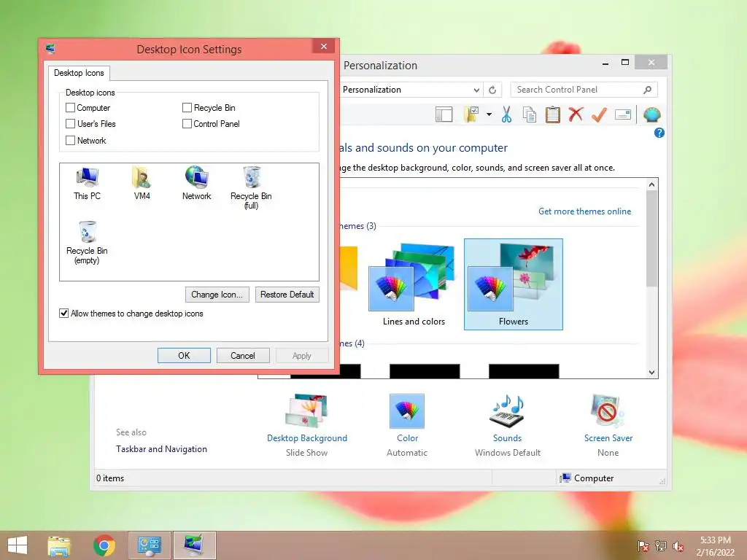This screenshot has width=747, height=560.
Task: Click the orange checkmark toolbar icon
Action: click(x=600, y=114)
